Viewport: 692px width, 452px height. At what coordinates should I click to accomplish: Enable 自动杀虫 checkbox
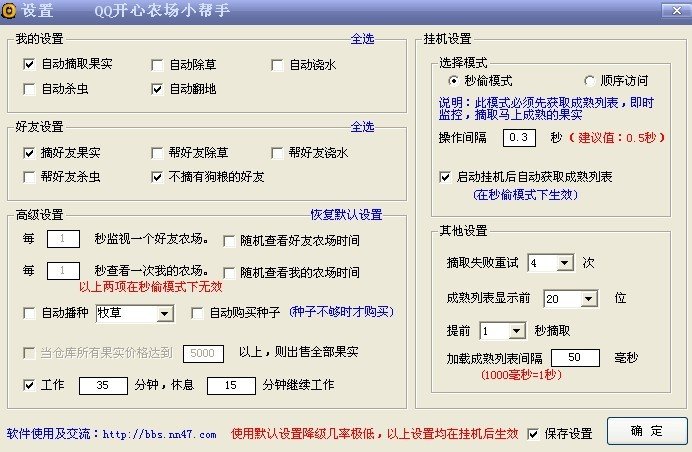(29, 89)
